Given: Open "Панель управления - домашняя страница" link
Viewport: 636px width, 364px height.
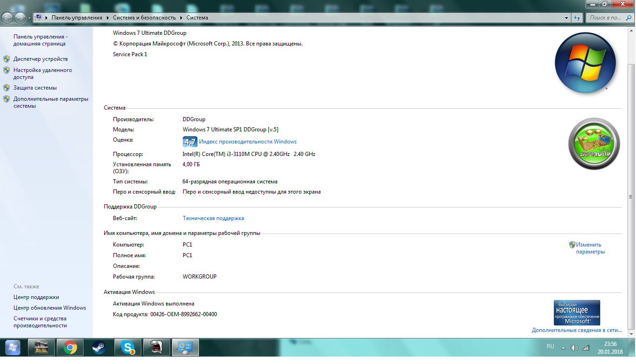Looking at the screenshot, I should tap(40, 40).
